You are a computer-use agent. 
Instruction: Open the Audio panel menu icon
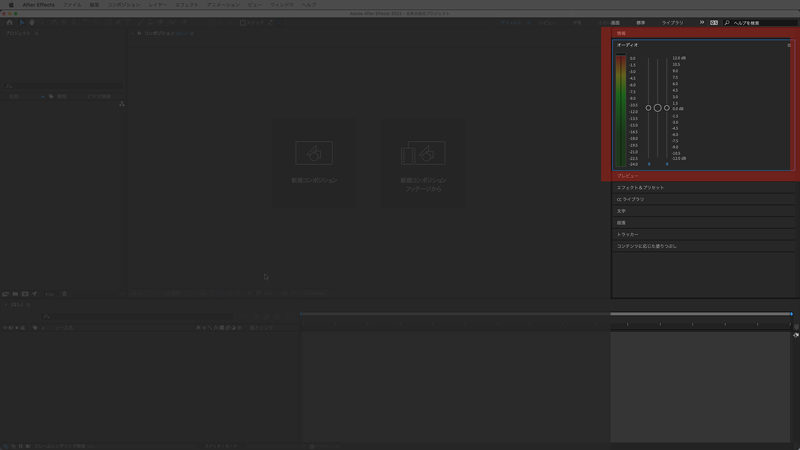(788, 45)
